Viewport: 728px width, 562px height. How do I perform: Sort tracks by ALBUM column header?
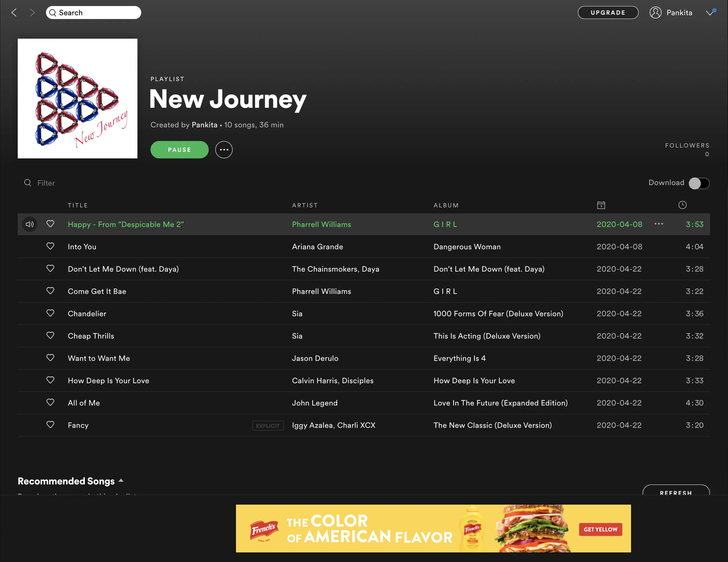click(x=446, y=205)
